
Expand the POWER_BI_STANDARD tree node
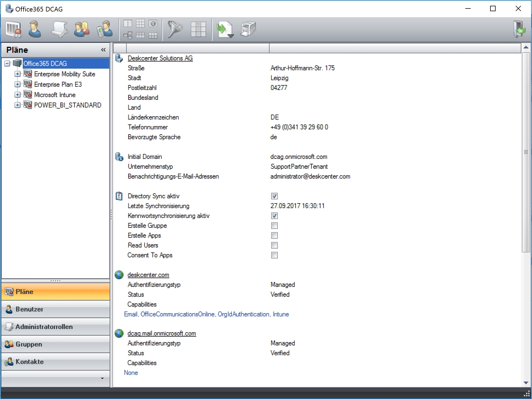point(18,105)
